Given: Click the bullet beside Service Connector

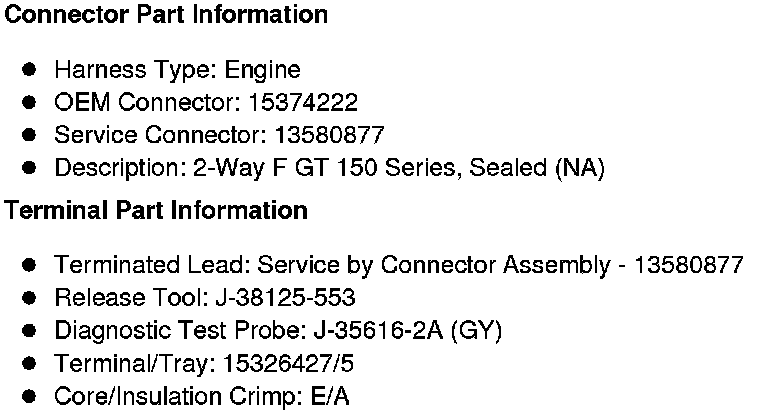Looking at the screenshot, I should (x=30, y=135).
